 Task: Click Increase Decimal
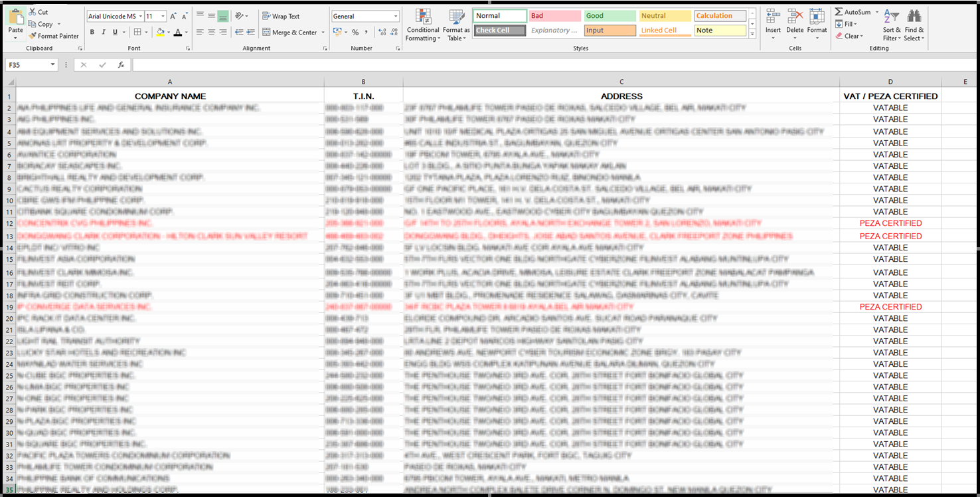[x=382, y=32]
